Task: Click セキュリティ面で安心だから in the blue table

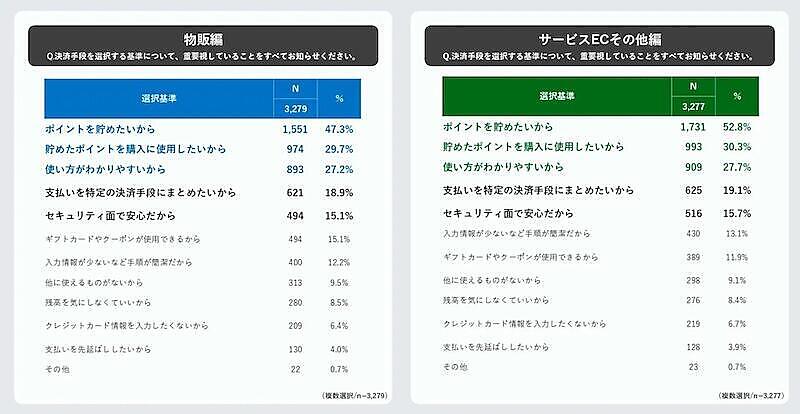Action: pos(111,214)
